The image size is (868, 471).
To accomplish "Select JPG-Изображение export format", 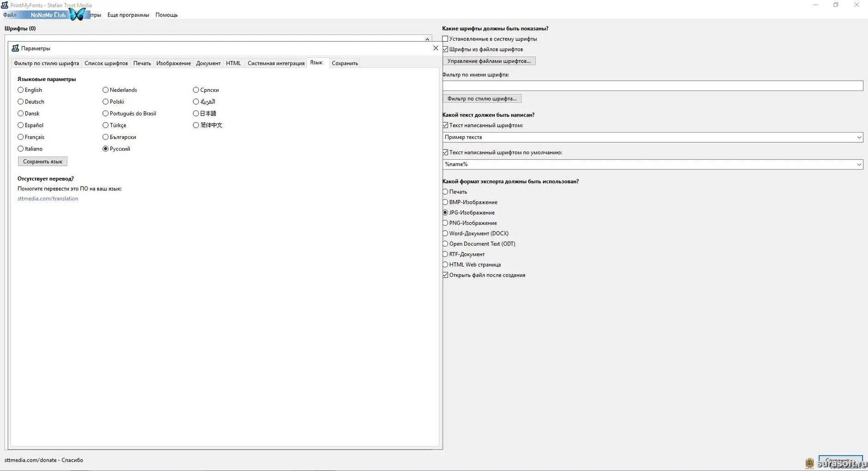I will (x=469, y=213).
